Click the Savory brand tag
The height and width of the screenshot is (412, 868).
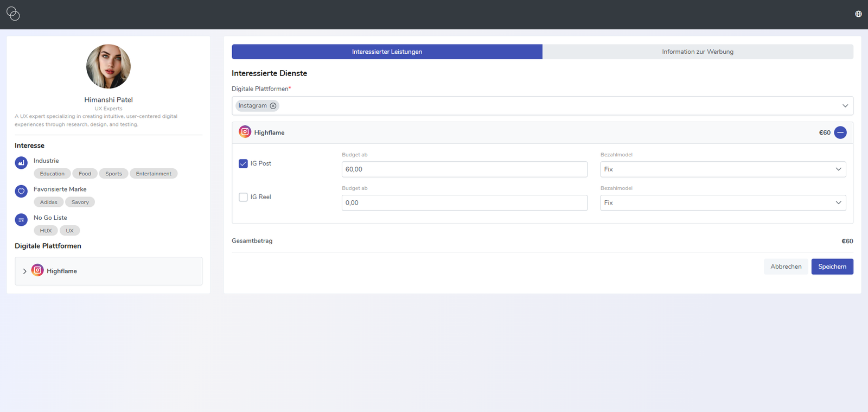click(x=80, y=202)
